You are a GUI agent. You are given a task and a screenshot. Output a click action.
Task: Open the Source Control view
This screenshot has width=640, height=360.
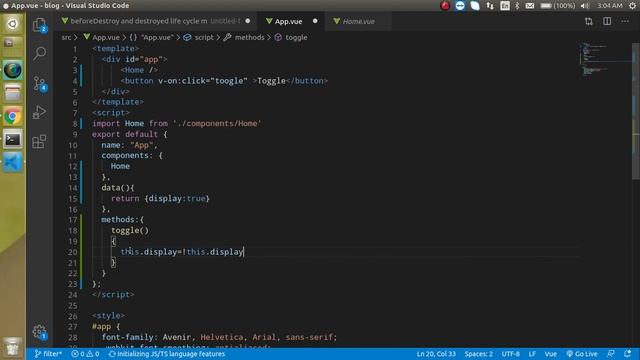point(40,84)
